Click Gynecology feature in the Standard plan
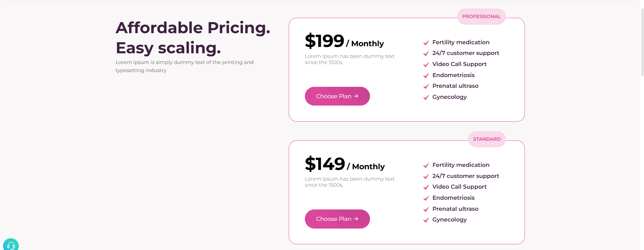 tap(449, 220)
